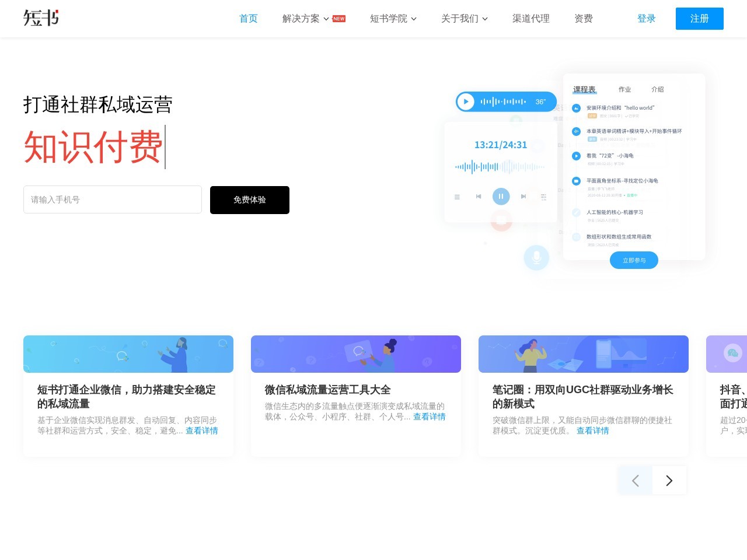Skip to next track in player

click(x=523, y=197)
